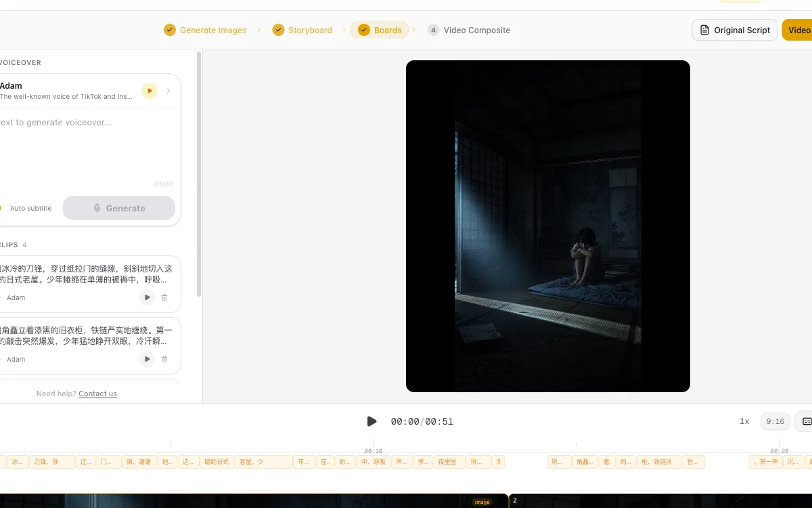Preview the Adam voice sample
This screenshot has width=812, height=508.
coord(150,91)
